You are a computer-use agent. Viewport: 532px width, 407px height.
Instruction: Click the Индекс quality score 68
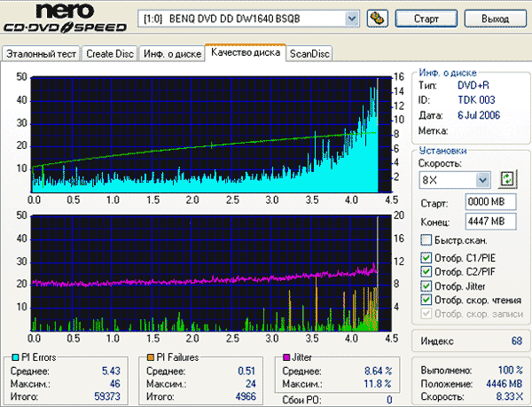517,340
